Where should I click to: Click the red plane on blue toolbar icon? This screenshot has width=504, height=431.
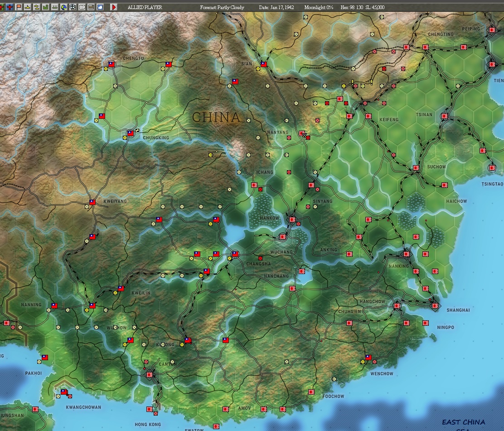click(x=10, y=7)
